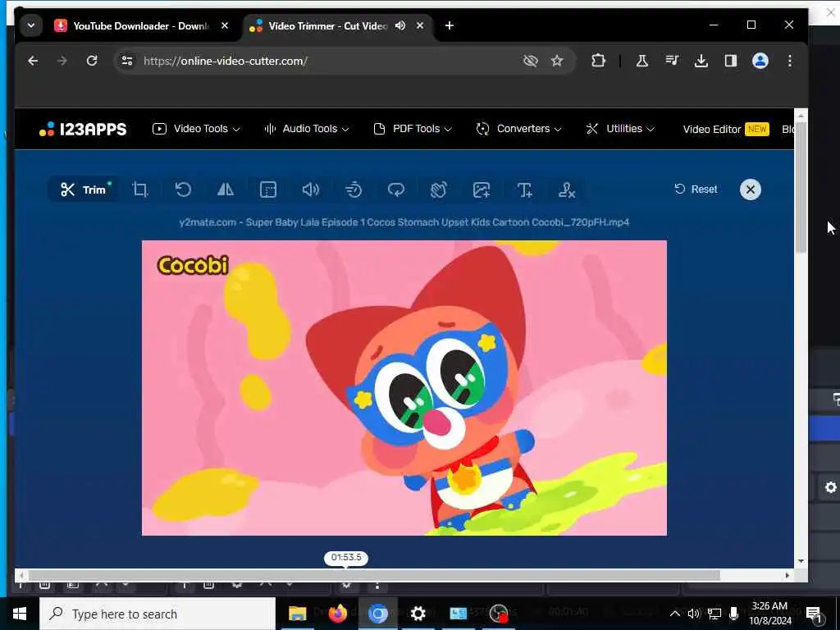
Task: Select the Add Image tool icon
Action: [481, 189]
